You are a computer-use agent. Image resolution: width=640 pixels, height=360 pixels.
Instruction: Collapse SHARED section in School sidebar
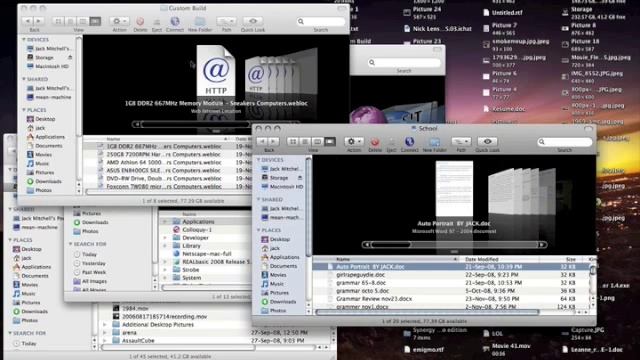pyautogui.click(x=259, y=199)
